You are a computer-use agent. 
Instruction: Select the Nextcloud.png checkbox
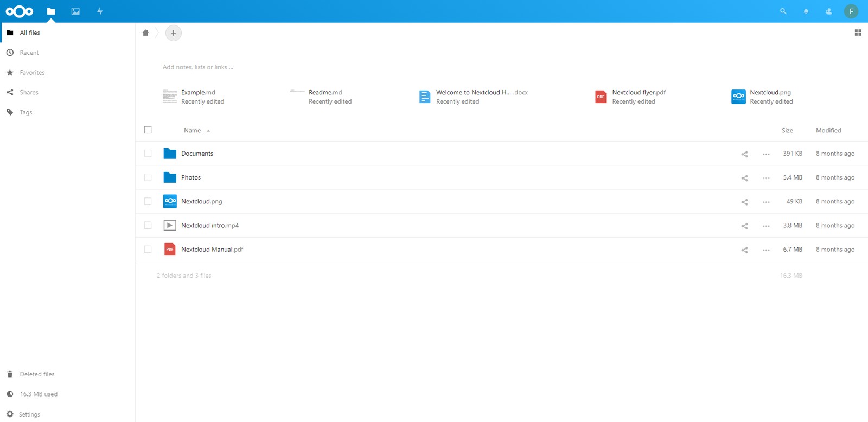[148, 201]
